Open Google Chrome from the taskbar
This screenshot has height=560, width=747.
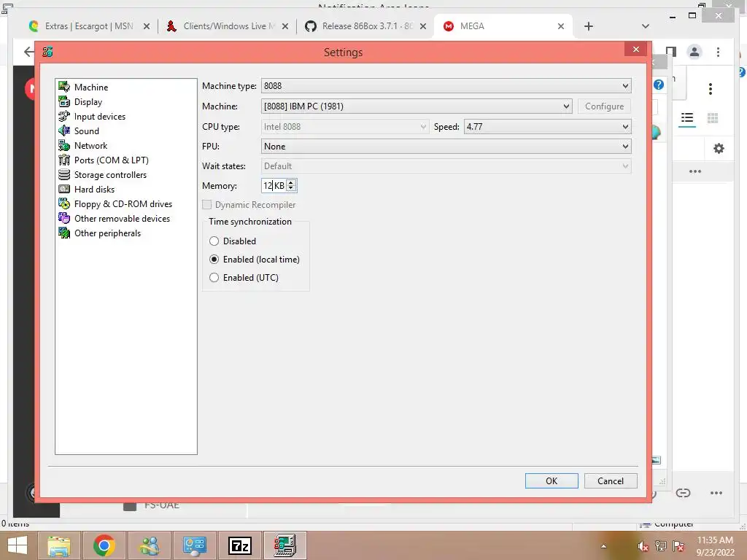104,545
